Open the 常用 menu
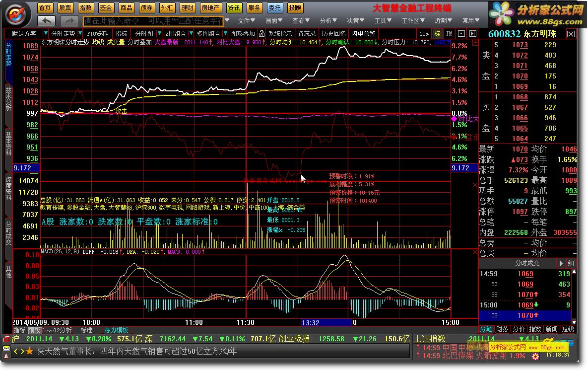This screenshot has height=371, width=588. (471, 21)
